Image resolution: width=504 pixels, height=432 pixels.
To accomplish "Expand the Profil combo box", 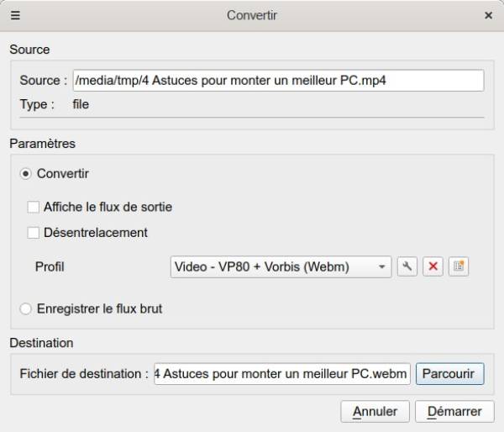I will (x=281, y=266).
